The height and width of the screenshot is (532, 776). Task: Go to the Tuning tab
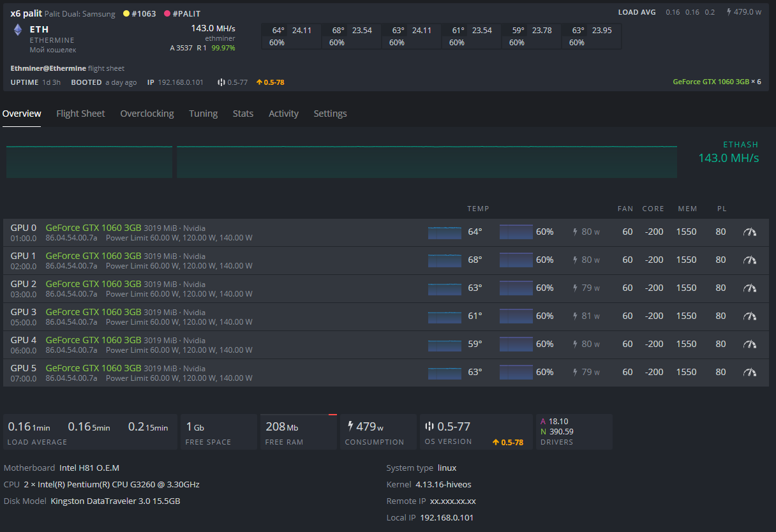click(203, 114)
